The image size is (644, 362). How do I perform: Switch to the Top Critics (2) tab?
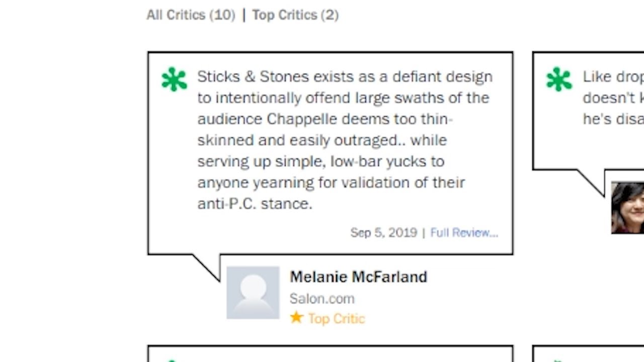click(x=295, y=15)
